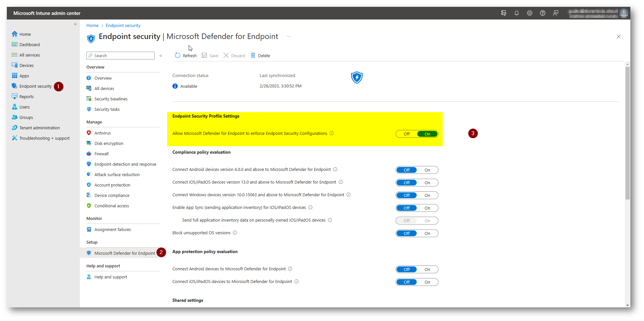Toggle Connect Windows devices version 10.0.15063 switch

click(417, 195)
